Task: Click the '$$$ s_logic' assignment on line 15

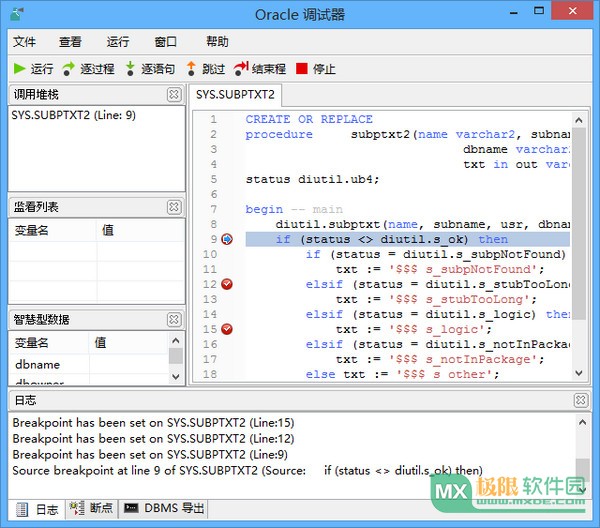Action: click(414, 329)
